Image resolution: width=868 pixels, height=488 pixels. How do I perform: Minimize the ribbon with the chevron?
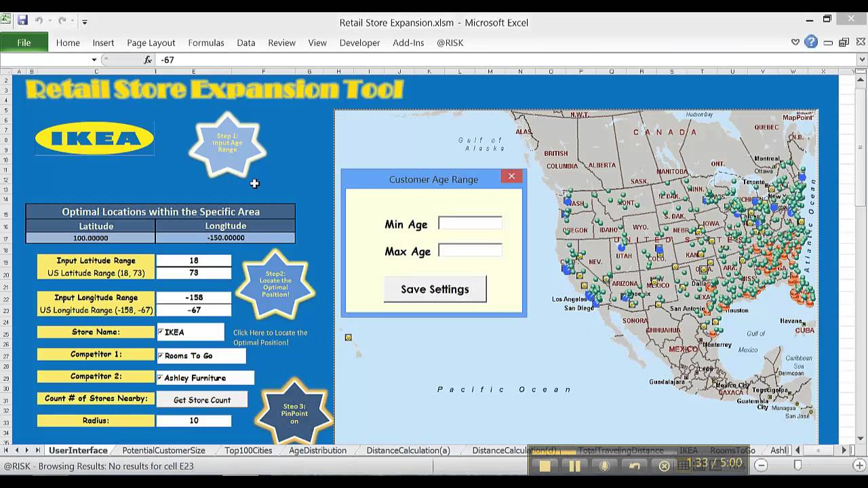coord(795,42)
